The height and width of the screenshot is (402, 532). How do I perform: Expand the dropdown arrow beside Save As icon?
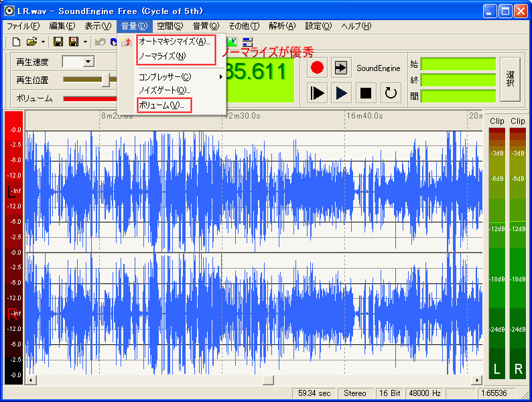point(85,42)
